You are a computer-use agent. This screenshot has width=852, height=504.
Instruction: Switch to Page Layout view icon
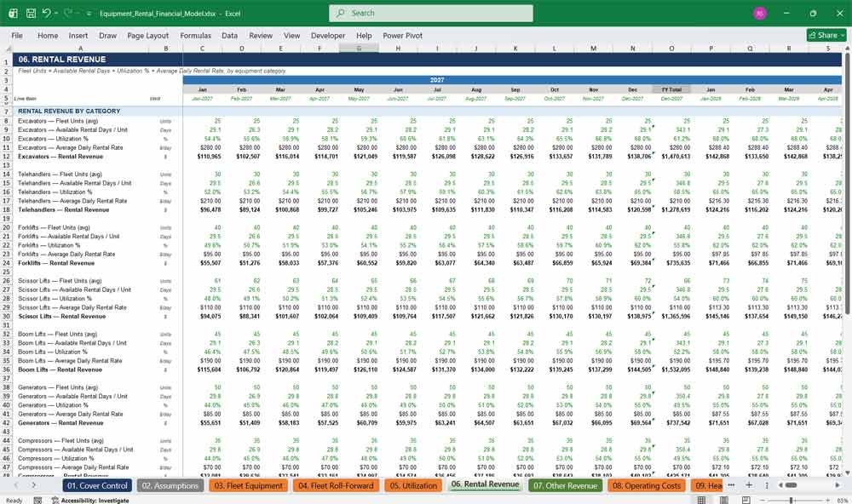pos(723,501)
